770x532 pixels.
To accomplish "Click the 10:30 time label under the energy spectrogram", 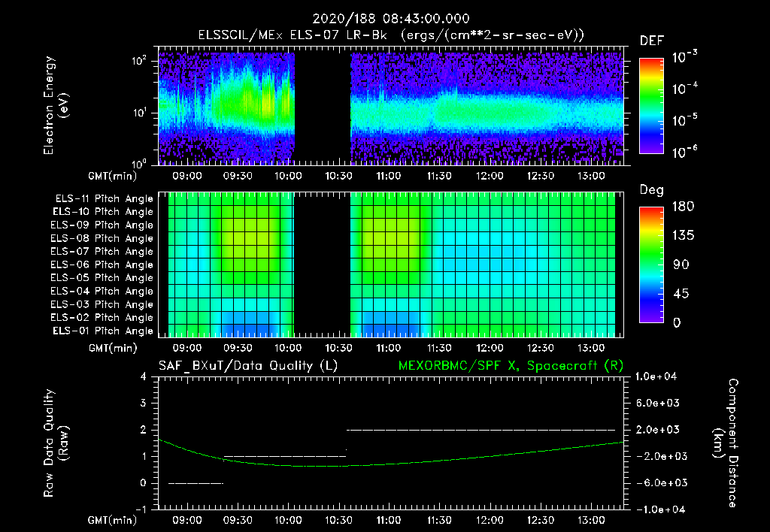I will tap(339, 176).
